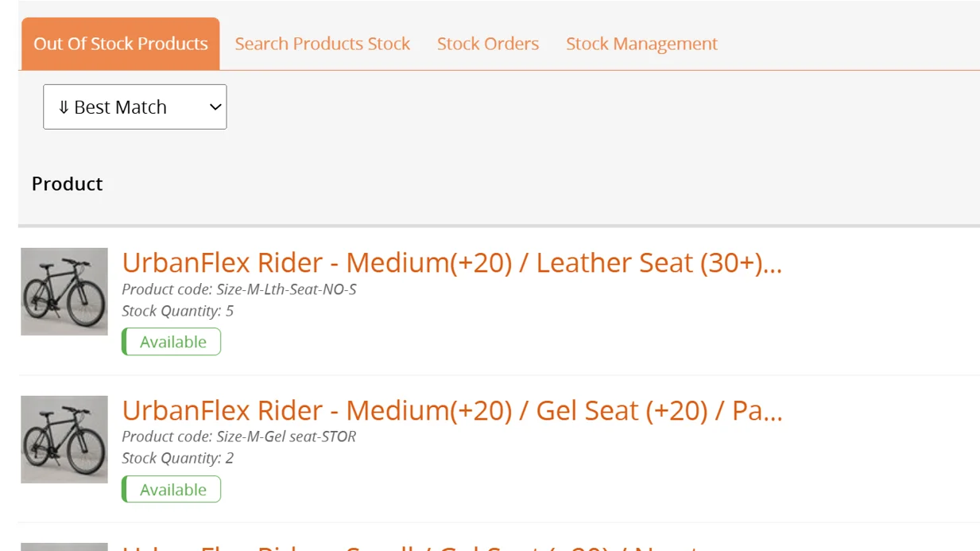The image size is (980, 551).
Task: Click the down arrow icon beside Best Match
Action: pos(64,107)
